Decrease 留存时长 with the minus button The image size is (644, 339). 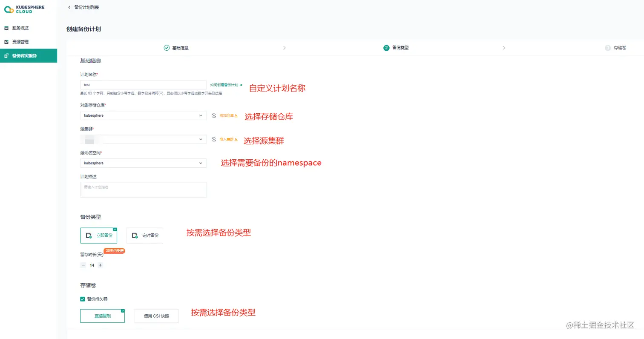click(83, 265)
